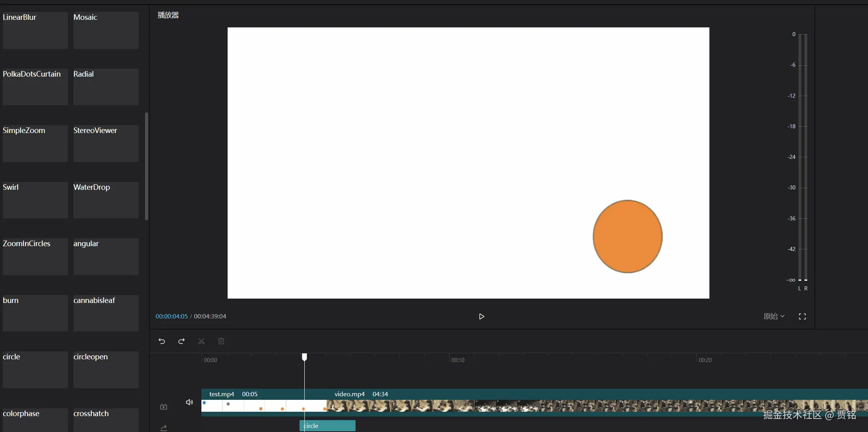Choose the Mosaic transition thumbnail
The height and width of the screenshot is (432, 868).
pos(106,30)
